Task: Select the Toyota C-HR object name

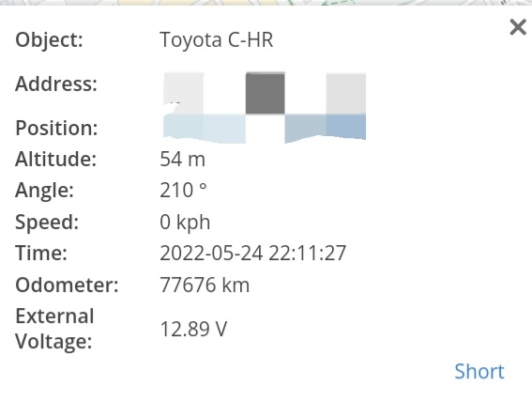Action: [216, 40]
